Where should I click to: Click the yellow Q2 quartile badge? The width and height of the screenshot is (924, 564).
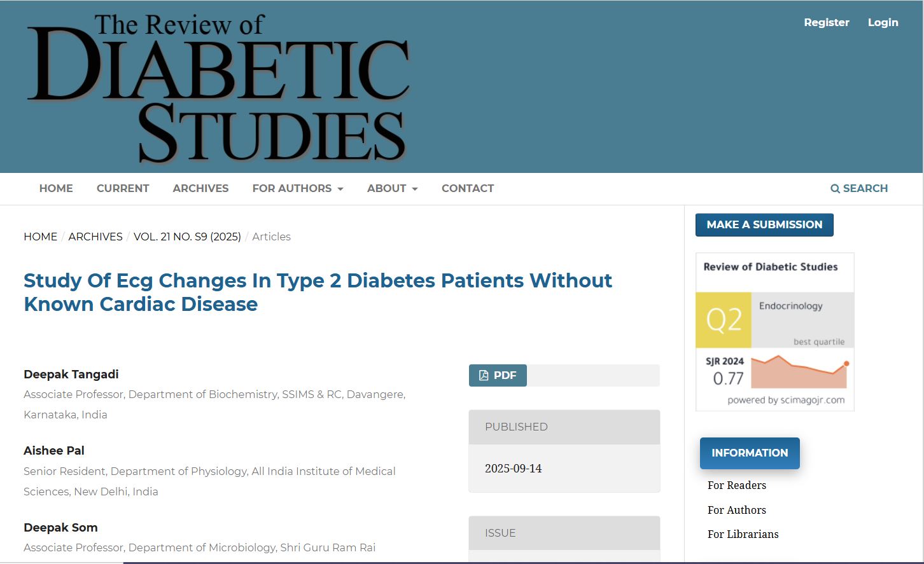point(724,320)
